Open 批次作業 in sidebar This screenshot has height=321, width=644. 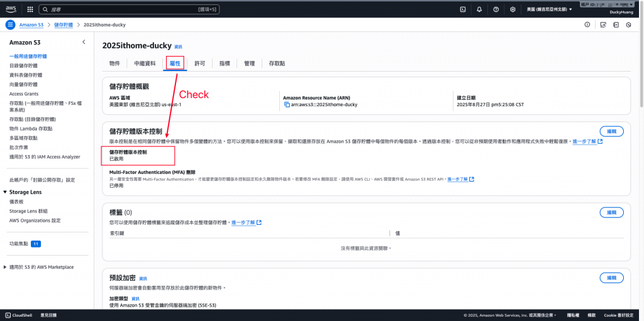point(19,148)
